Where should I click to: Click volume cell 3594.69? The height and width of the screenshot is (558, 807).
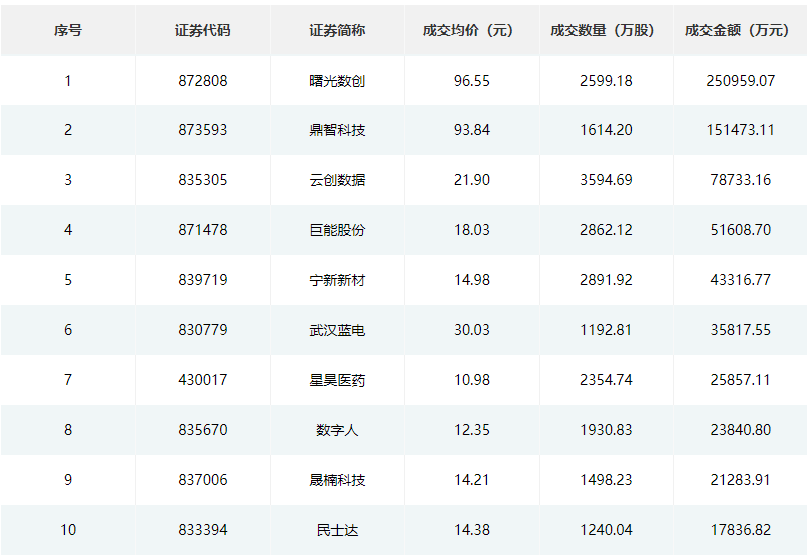tap(605, 180)
